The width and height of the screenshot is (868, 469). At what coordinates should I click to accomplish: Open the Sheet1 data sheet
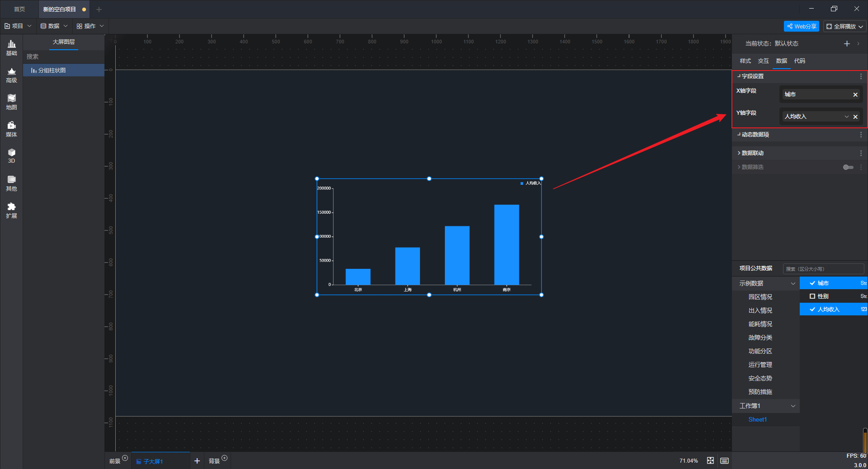point(757,419)
